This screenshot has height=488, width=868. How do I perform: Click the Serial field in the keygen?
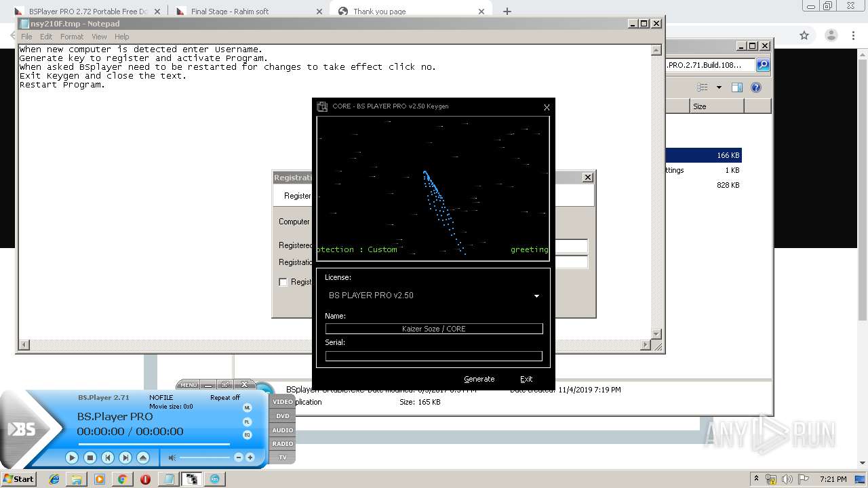[434, 356]
